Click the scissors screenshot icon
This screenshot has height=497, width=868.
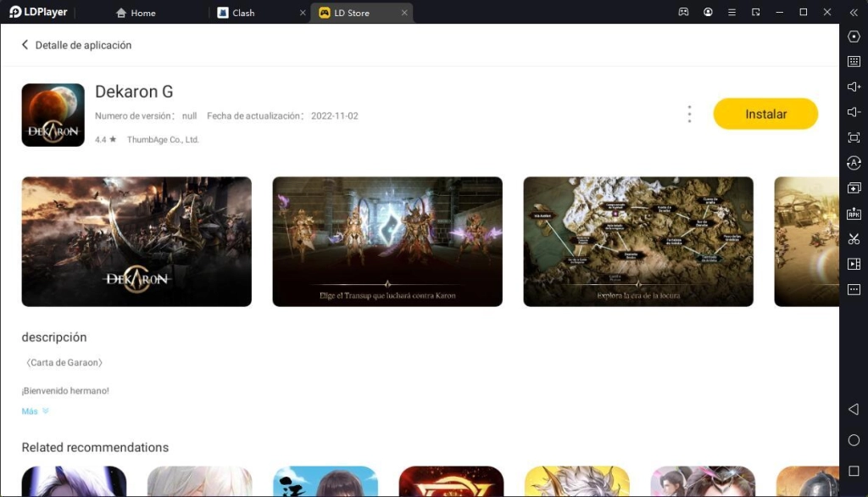[854, 239]
